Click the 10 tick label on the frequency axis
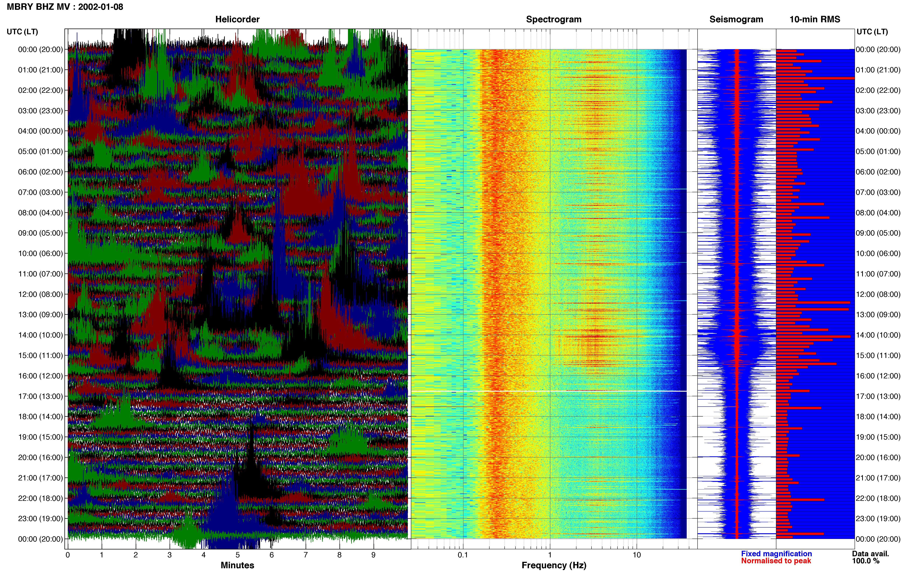The height and width of the screenshot is (578, 924). [637, 555]
